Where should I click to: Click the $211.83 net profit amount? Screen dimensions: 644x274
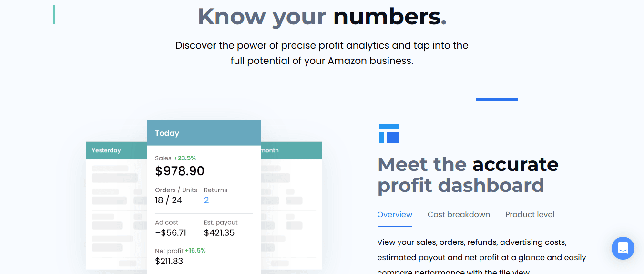(169, 261)
